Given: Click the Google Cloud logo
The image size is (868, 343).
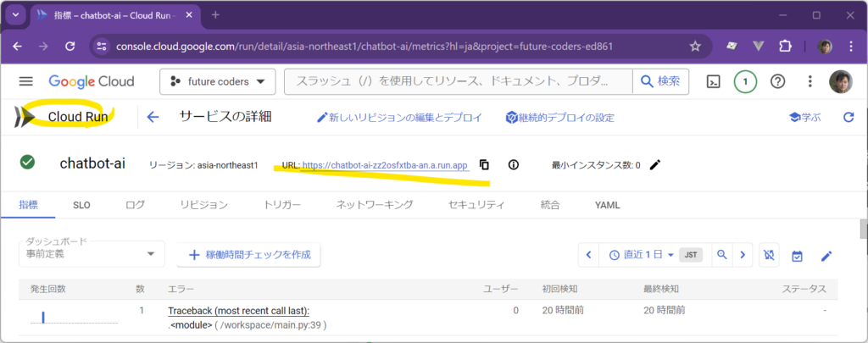Looking at the screenshot, I should click(92, 82).
